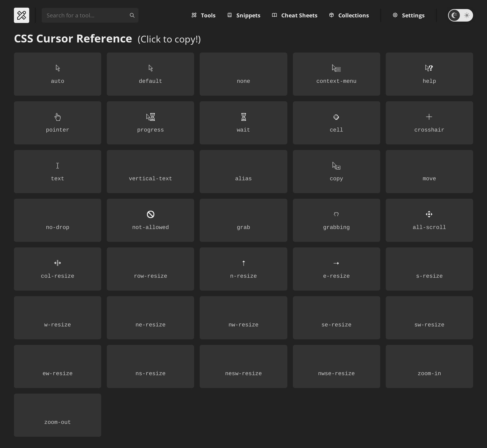
Task: Click the crosshair cursor card
Action: click(x=429, y=123)
